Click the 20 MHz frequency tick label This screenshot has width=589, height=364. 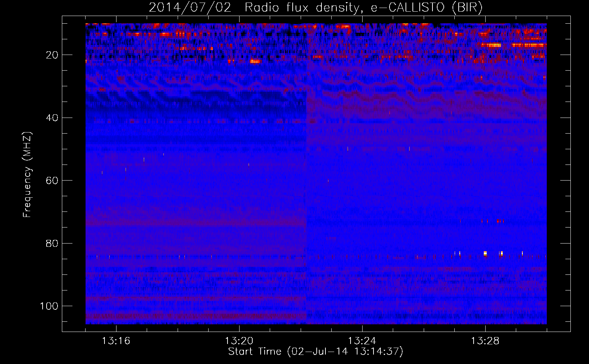(52, 55)
